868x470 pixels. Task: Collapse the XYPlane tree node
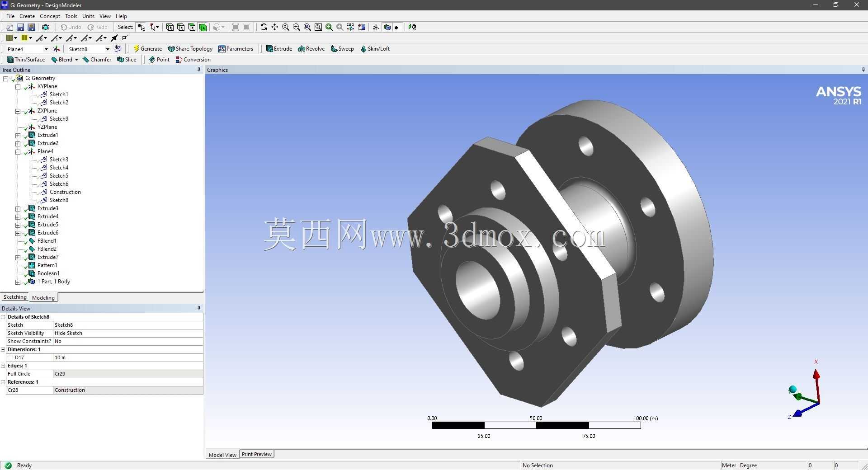click(18, 86)
